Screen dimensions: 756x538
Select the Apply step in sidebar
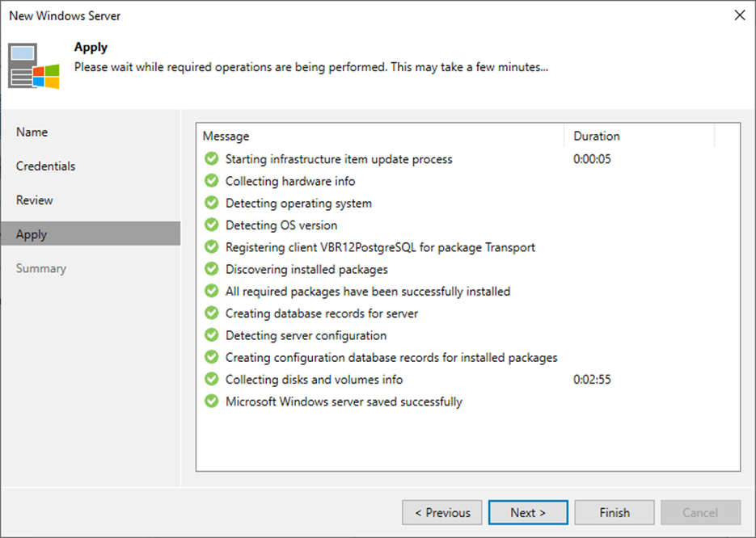pyautogui.click(x=32, y=234)
